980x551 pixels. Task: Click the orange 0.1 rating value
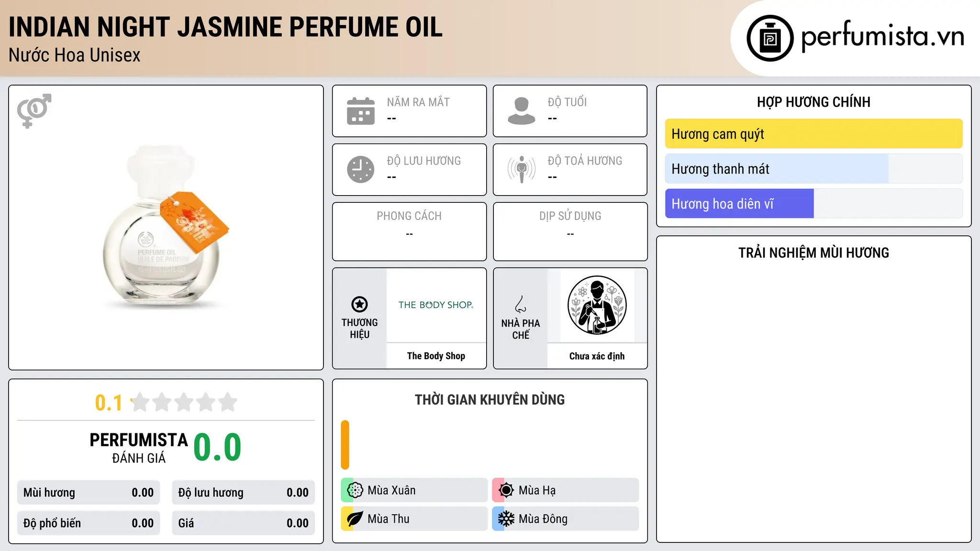(109, 403)
